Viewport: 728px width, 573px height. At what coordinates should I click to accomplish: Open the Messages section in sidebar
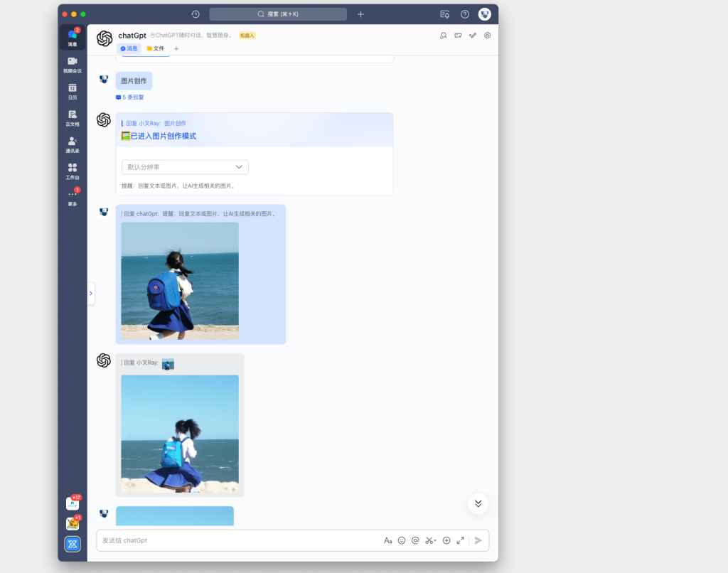tap(73, 37)
